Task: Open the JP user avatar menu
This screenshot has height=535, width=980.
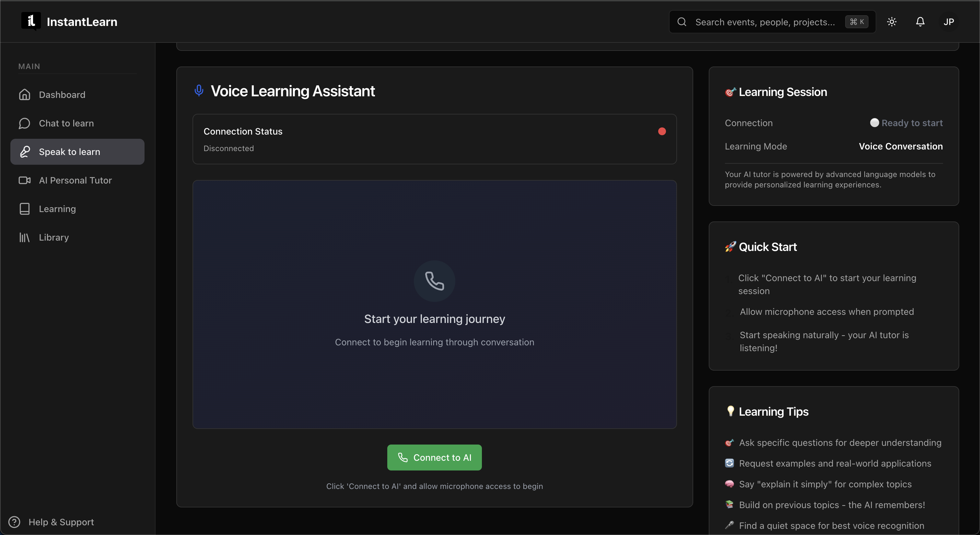Action: 949,22
